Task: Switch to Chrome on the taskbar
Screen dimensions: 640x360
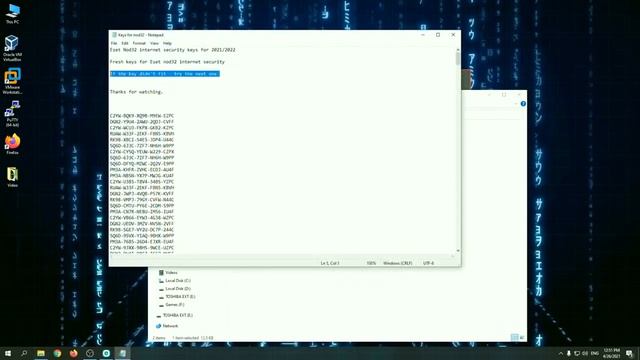Action: [57, 353]
